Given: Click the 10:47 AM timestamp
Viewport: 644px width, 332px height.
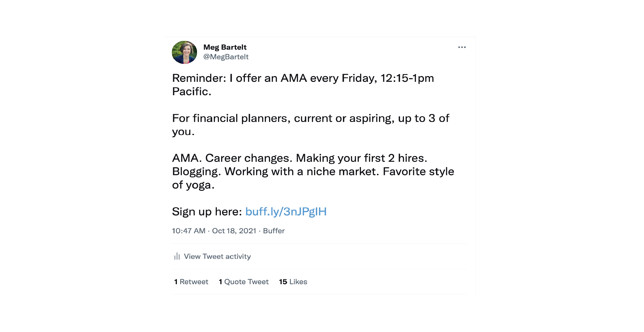Looking at the screenshot, I should click(189, 231).
